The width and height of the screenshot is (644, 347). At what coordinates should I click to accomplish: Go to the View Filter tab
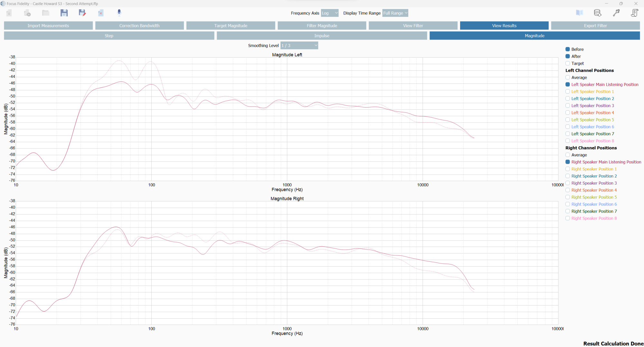pyautogui.click(x=413, y=26)
